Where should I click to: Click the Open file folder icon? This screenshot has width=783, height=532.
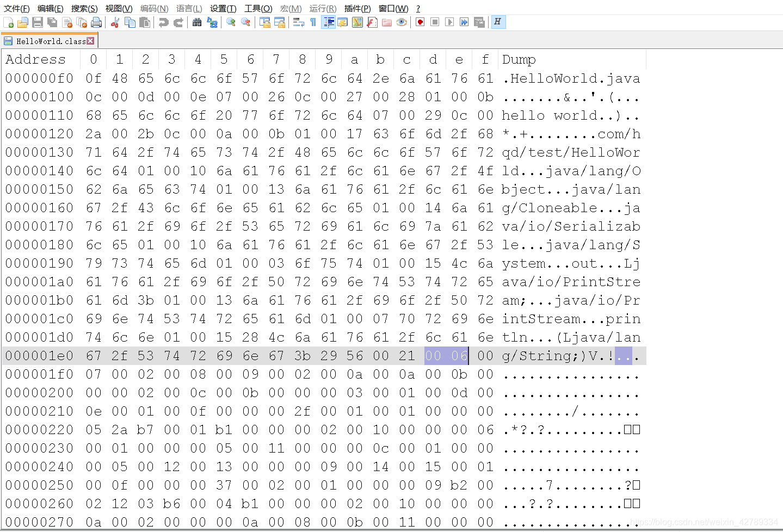[x=23, y=22]
